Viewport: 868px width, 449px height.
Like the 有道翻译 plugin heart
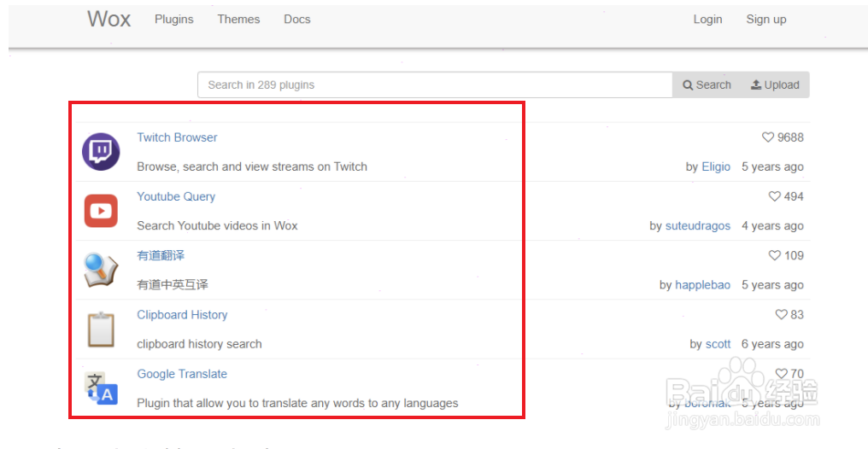tap(774, 255)
